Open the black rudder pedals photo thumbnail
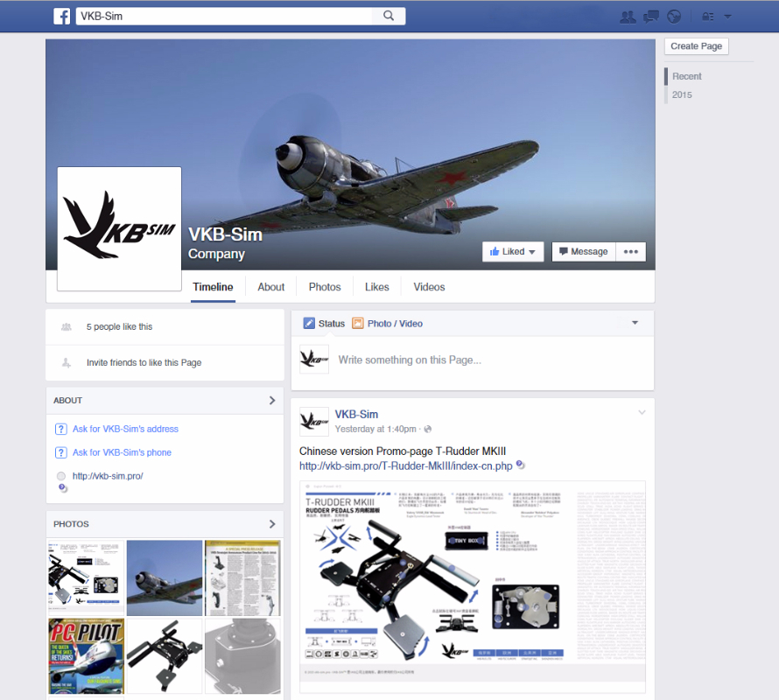 point(165,655)
